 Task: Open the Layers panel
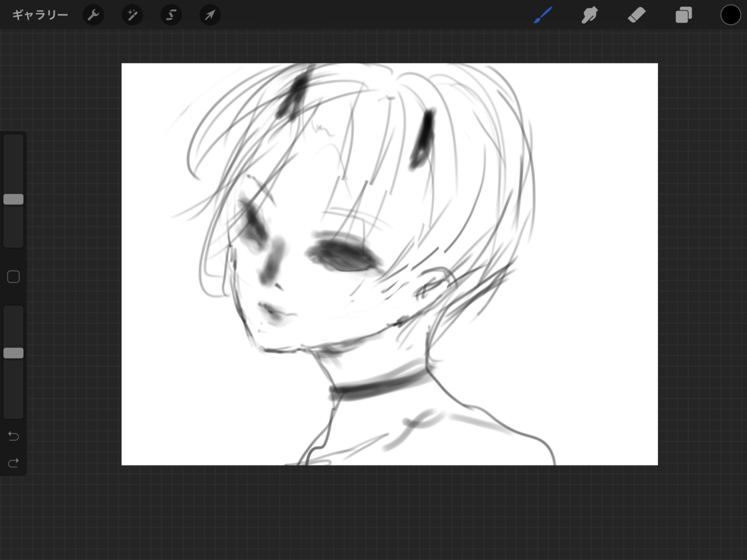tap(684, 15)
